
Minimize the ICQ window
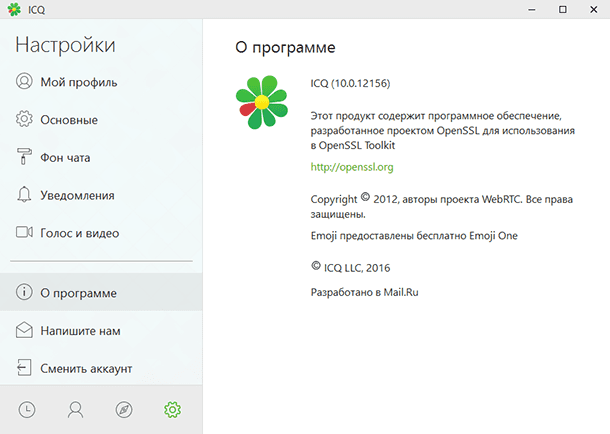532,9
